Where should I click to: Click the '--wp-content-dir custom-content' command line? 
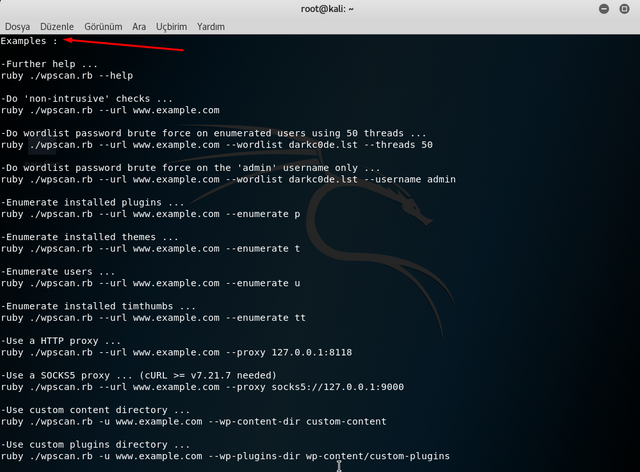pos(193,422)
